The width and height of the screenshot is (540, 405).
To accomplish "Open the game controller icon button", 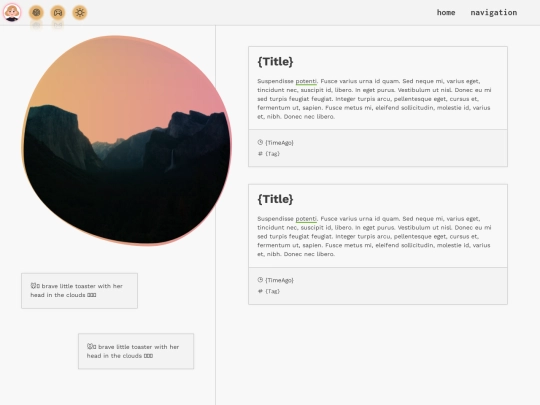I will (x=58, y=13).
